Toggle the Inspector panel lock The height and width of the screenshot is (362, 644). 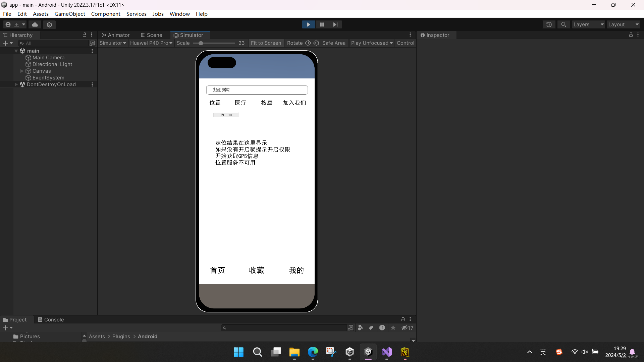[631, 35]
